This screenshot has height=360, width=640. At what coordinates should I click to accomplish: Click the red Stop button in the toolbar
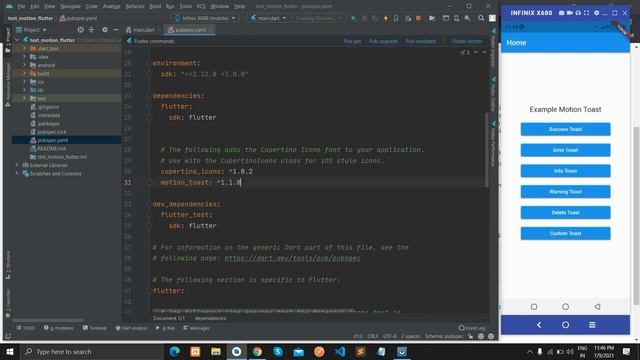[418, 18]
